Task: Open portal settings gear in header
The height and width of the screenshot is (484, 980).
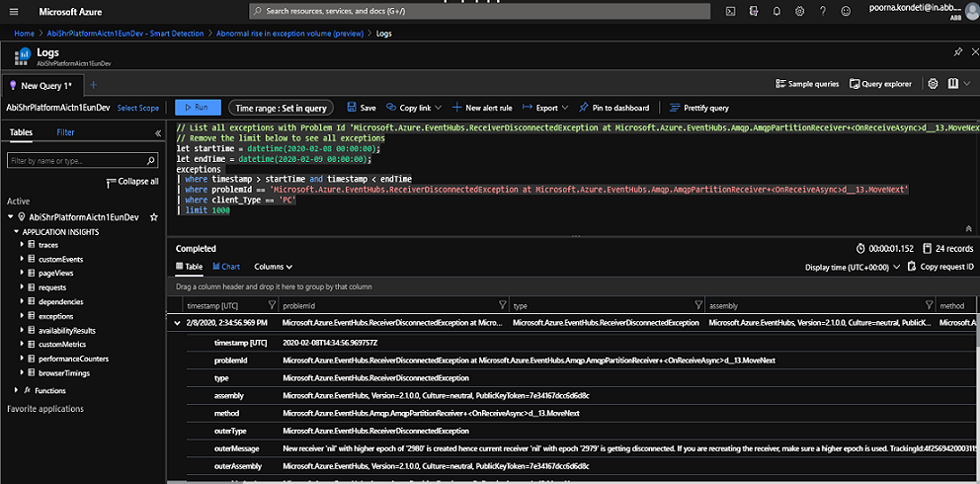Action: click(799, 11)
